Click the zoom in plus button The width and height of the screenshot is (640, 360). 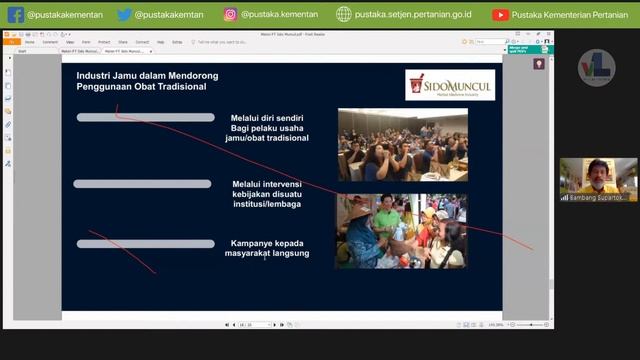(547, 325)
